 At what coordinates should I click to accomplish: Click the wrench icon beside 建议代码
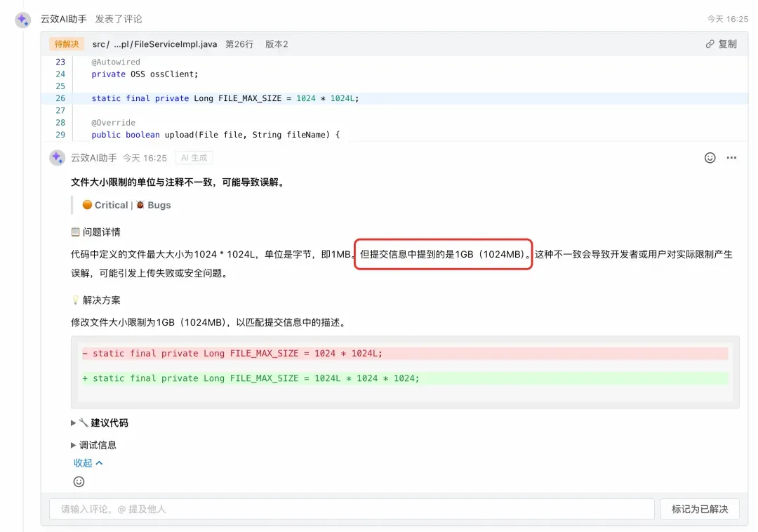point(84,423)
